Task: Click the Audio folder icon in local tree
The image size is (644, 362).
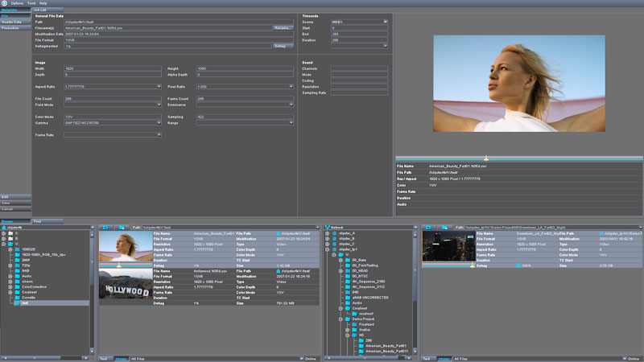Action: click(x=18, y=274)
